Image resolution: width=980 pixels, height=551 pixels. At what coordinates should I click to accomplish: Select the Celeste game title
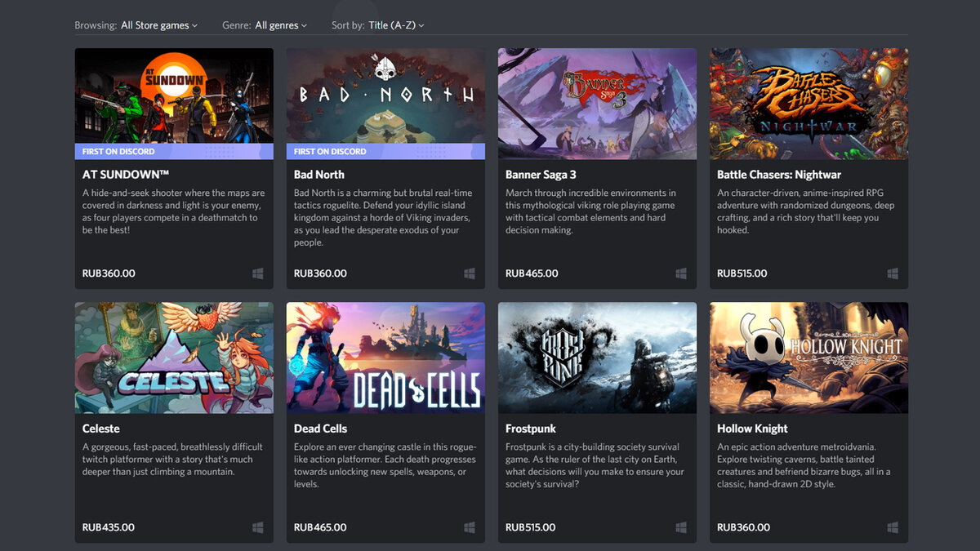(x=101, y=429)
